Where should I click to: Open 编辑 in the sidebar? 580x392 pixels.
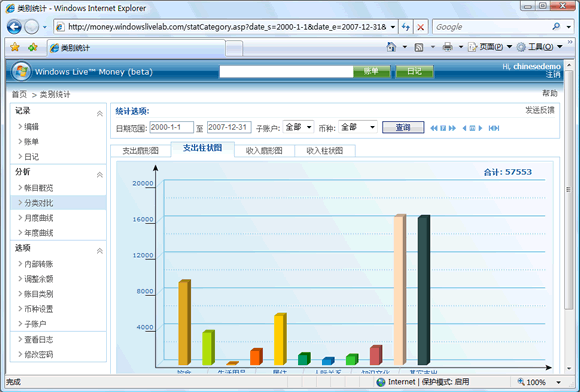[x=31, y=126]
